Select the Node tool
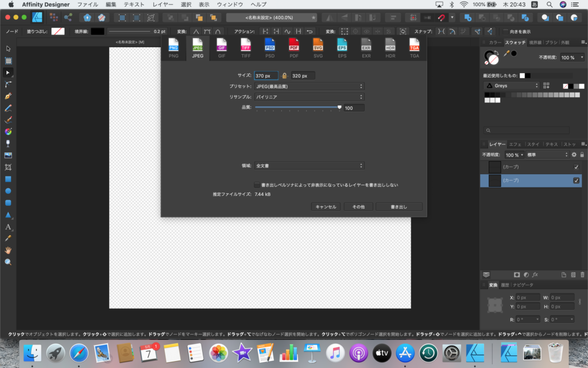The height and width of the screenshot is (368, 588). [x=8, y=72]
